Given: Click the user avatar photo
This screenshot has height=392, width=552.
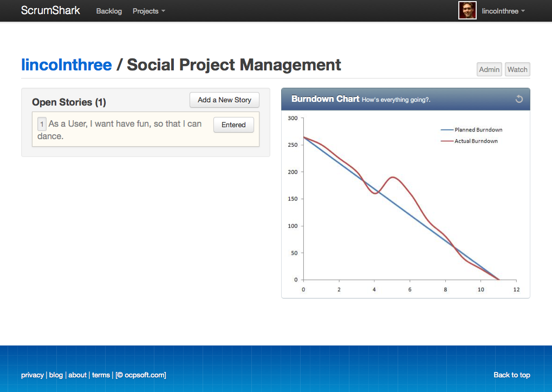Looking at the screenshot, I should coord(467,10).
